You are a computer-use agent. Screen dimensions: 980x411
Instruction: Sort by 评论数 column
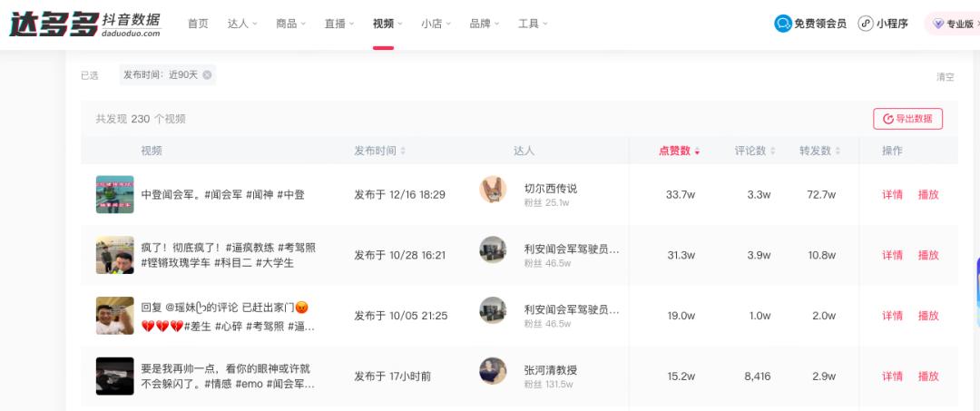coord(754,151)
